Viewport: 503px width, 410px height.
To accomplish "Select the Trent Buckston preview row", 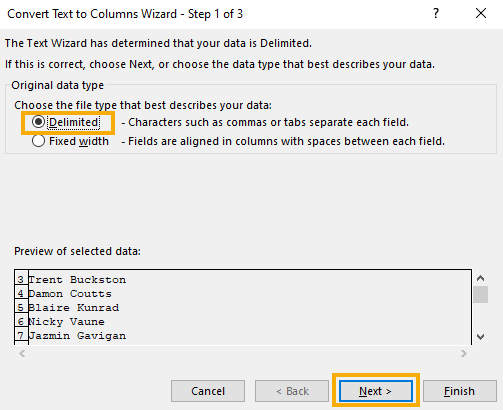I will tap(243, 279).
